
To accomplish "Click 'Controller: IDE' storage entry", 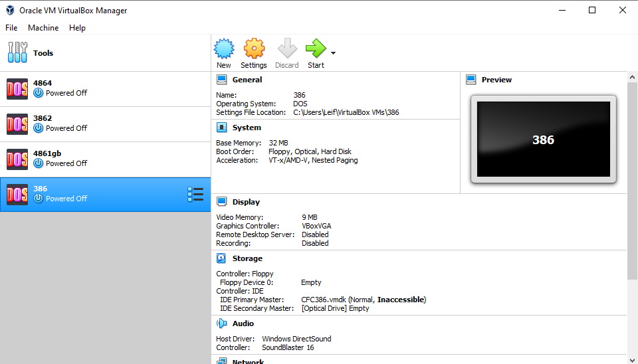I will [x=240, y=291].
